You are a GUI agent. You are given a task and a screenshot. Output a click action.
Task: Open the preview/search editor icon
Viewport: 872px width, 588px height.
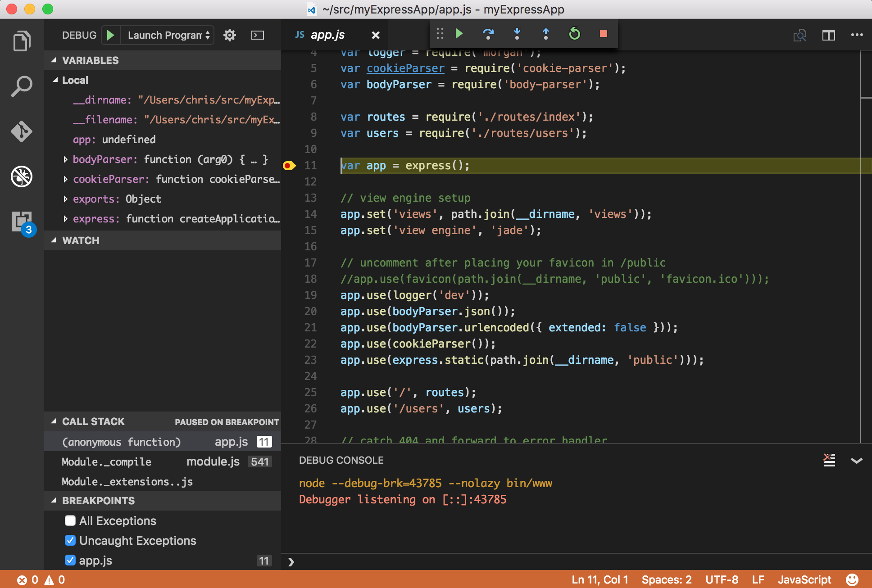coord(800,35)
